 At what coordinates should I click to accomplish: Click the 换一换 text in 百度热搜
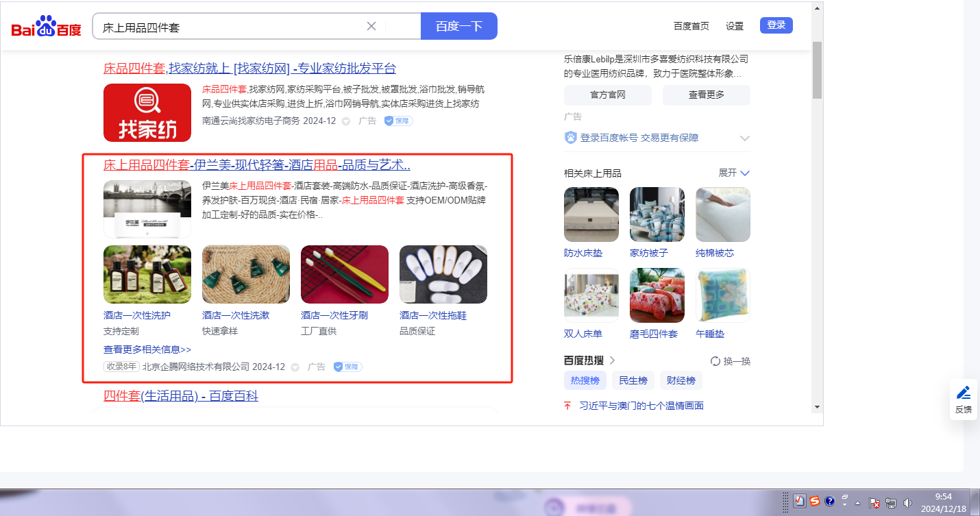737,361
